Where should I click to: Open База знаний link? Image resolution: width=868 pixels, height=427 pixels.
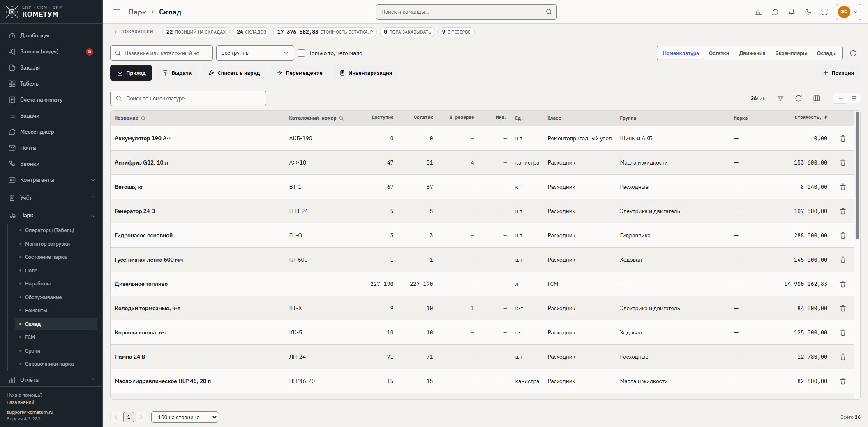point(20,402)
